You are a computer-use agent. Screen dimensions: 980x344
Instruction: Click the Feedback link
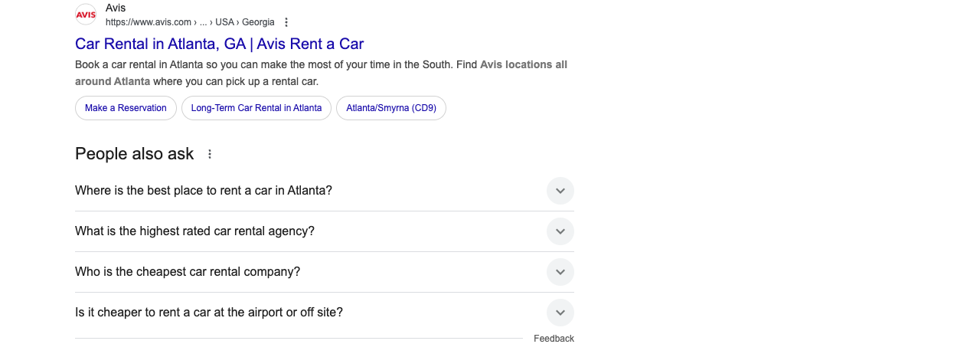(554, 339)
